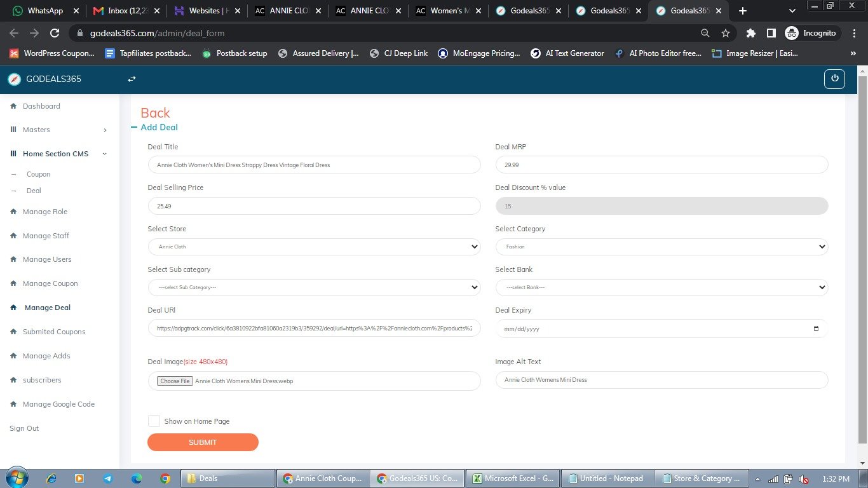Screen dimensions: 868x488
Task: Enable the Show on Home Page checkbox
Action: click(x=154, y=421)
